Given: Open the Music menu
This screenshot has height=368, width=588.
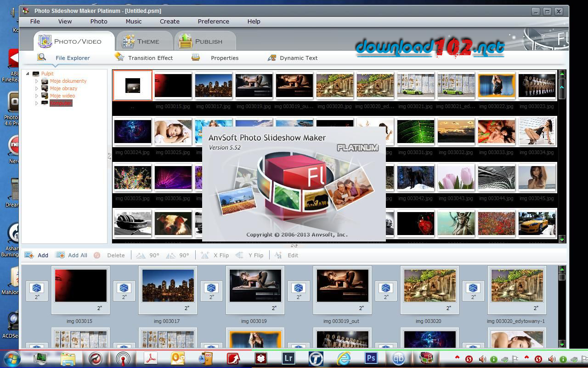Looking at the screenshot, I should click(x=134, y=21).
